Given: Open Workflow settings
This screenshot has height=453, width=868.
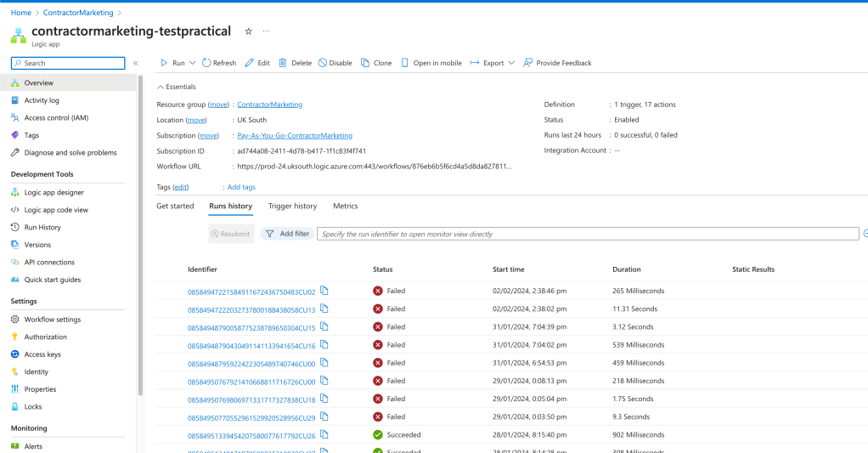Looking at the screenshot, I should [x=52, y=320].
